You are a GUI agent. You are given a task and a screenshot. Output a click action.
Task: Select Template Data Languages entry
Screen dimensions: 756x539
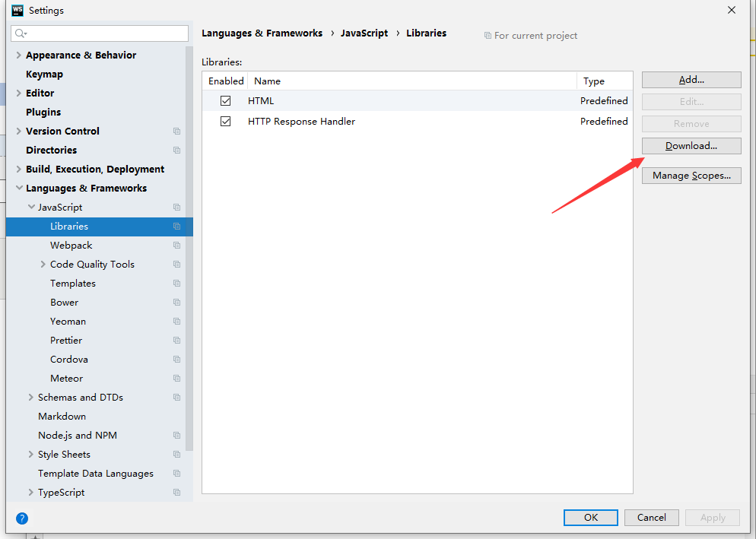pyautogui.click(x=96, y=474)
